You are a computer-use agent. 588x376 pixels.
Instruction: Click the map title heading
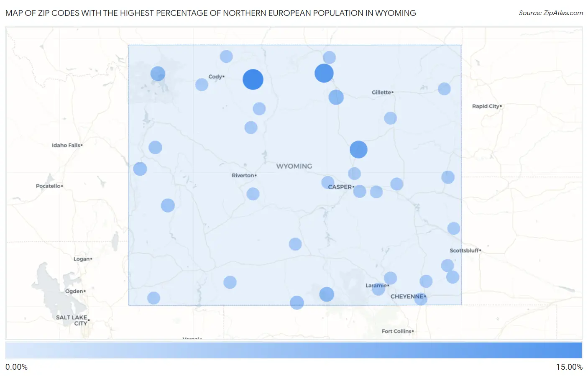[211, 13]
